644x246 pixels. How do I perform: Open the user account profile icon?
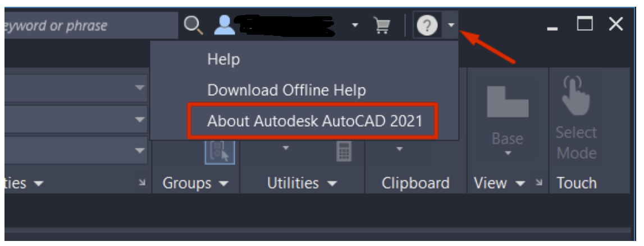coord(225,25)
